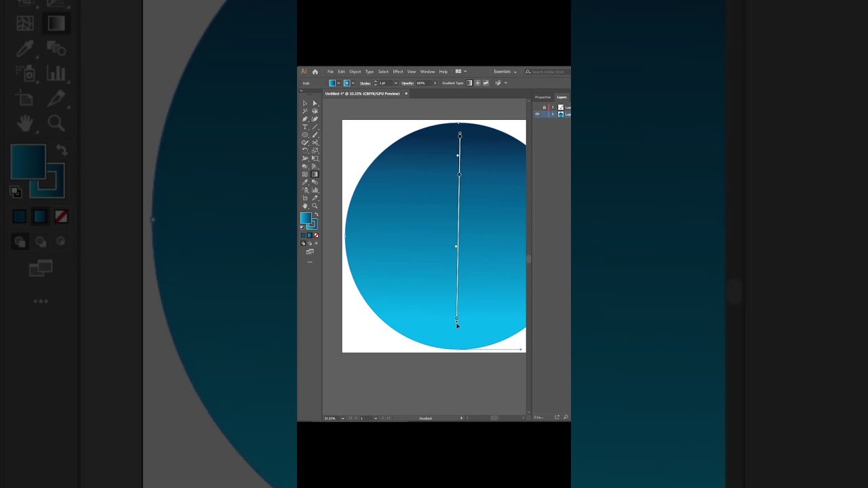Open stroke weight dropdown
Viewport: 868px width, 488px height.
pyautogui.click(x=396, y=83)
